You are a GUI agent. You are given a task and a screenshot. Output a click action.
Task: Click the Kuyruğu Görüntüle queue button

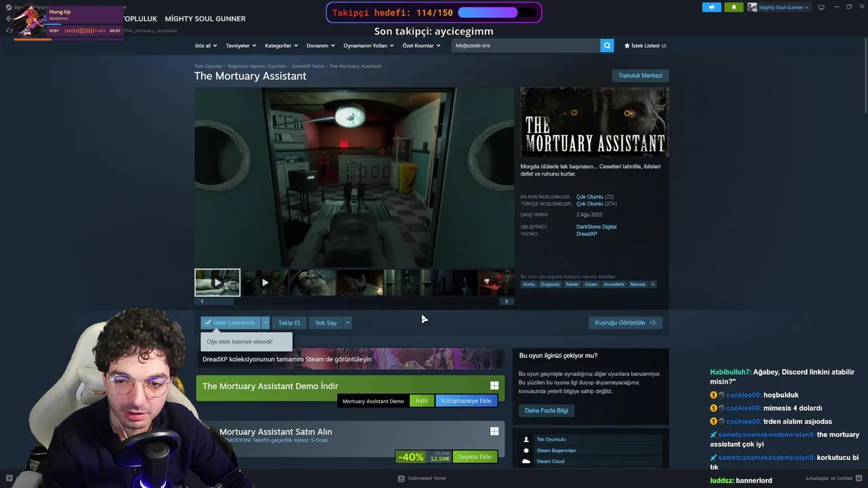pyautogui.click(x=625, y=323)
